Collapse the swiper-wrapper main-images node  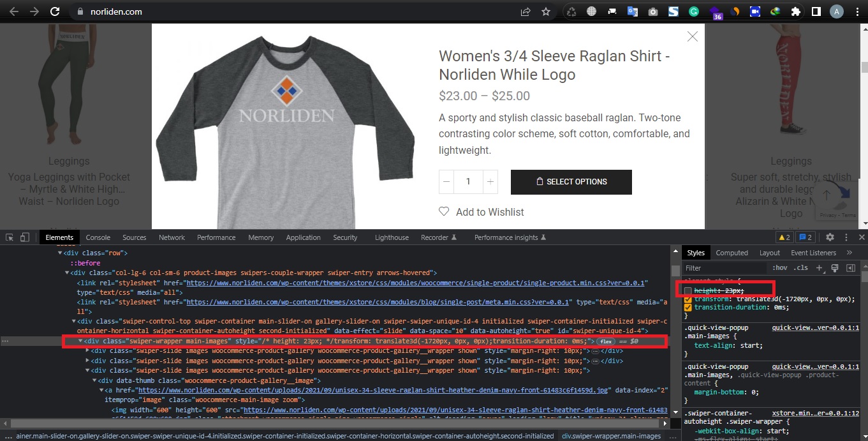click(x=80, y=341)
